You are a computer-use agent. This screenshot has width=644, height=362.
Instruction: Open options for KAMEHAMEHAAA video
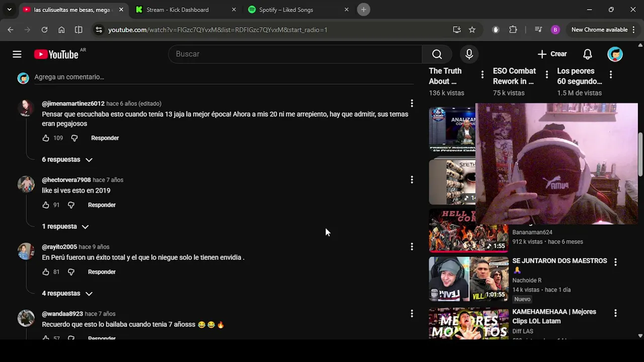click(x=615, y=313)
